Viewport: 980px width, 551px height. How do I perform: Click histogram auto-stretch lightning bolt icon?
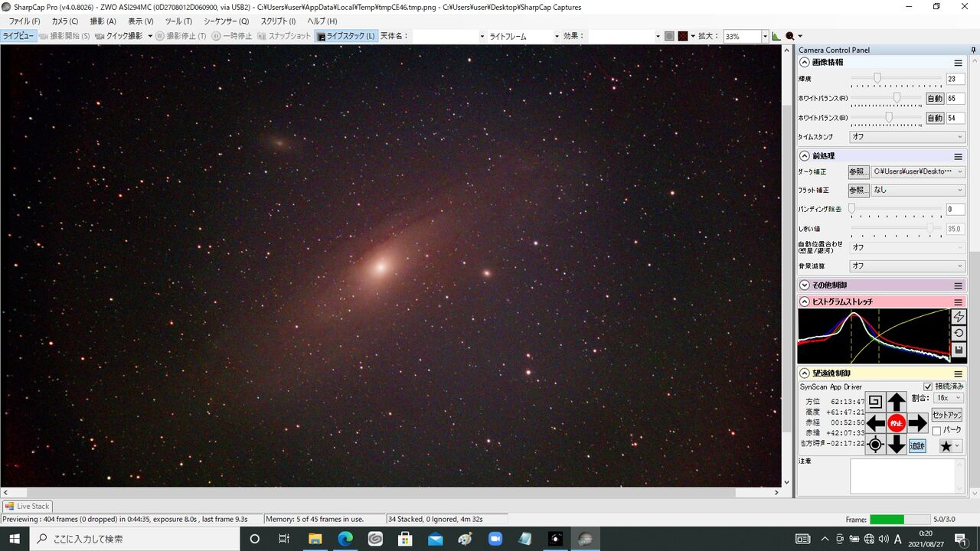[959, 317]
